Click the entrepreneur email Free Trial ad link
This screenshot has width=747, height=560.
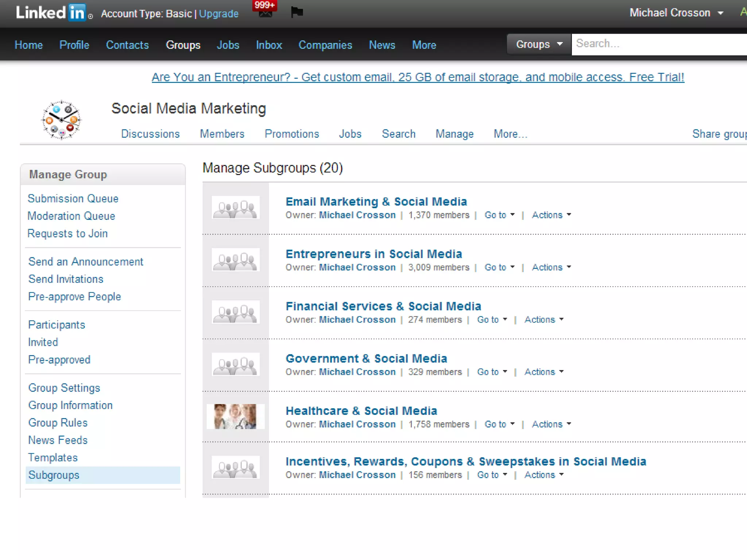(418, 77)
